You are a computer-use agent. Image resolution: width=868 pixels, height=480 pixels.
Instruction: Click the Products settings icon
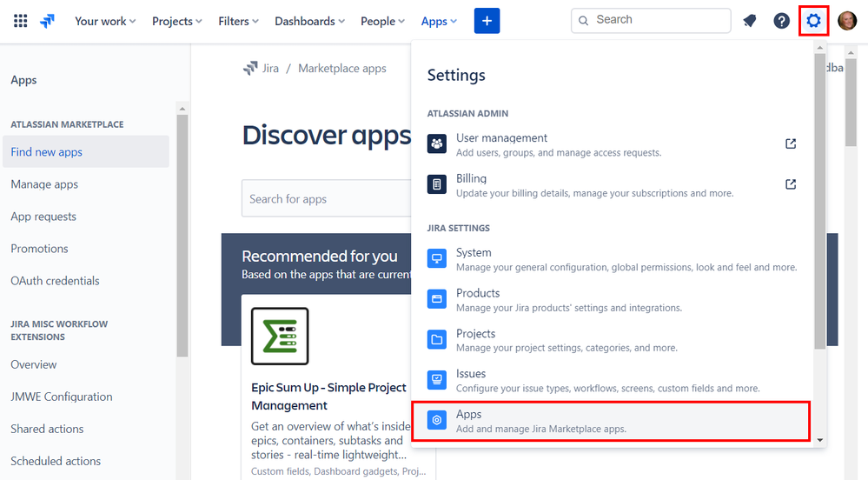pos(437,299)
